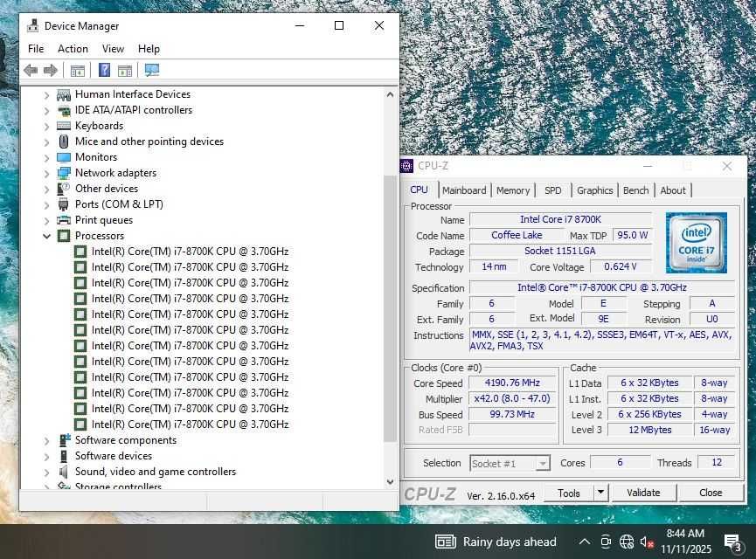756x559 pixels.
Task: Click the Action pane toolbar icon beside Help icon
Action: pos(125,71)
